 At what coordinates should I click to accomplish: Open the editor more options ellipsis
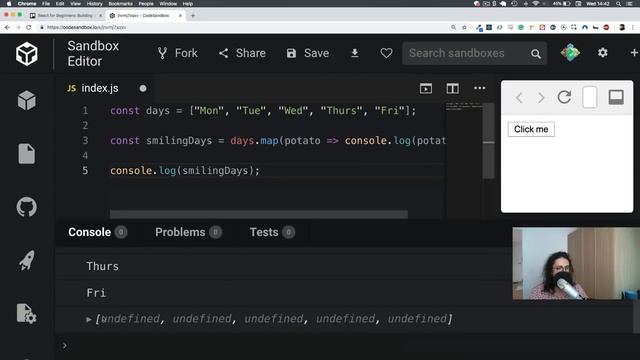[480, 88]
